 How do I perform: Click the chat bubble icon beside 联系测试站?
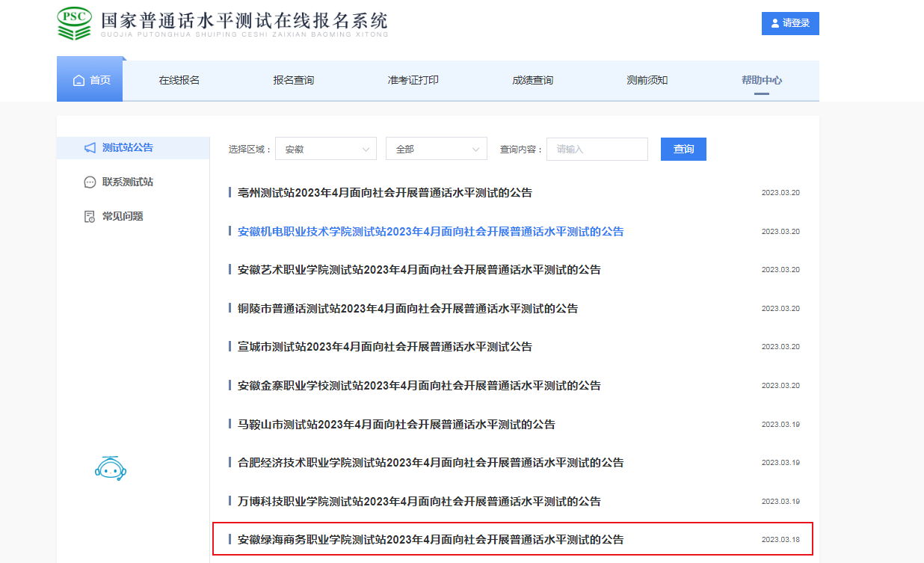coord(90,182)
